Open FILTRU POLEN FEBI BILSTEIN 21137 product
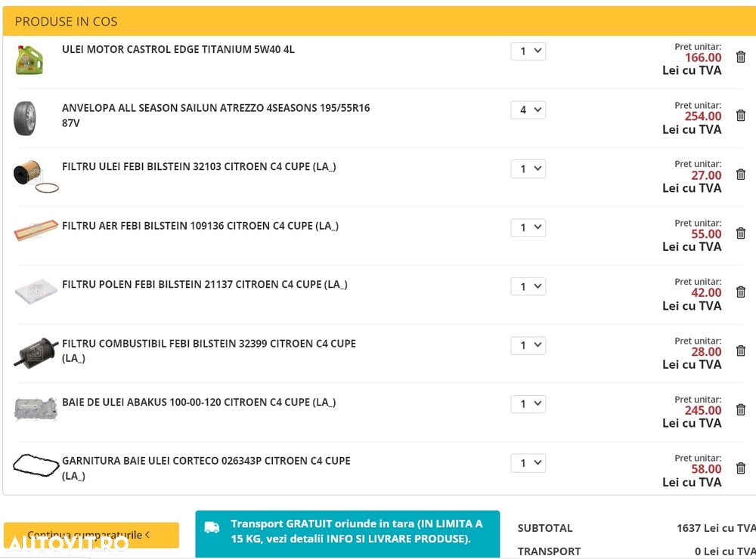The width and height of the screenshot is (756, 559). [204, 284]
